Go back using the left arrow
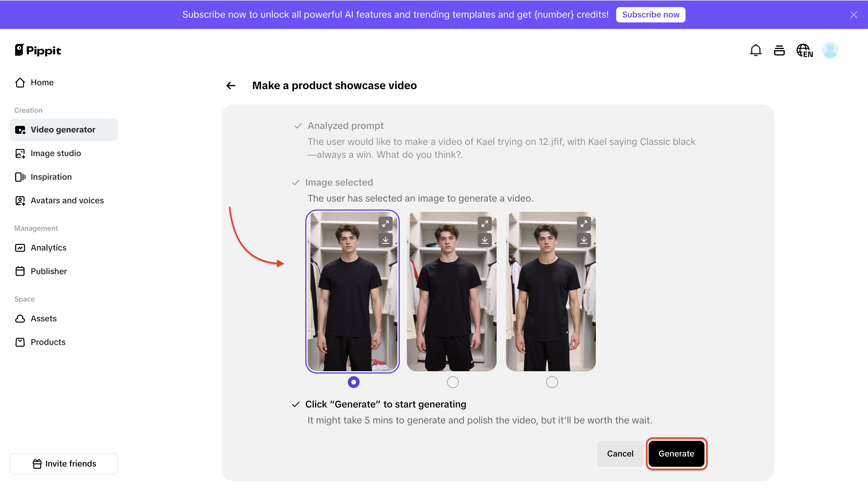868x491 pixels. [x=231, y=86]
